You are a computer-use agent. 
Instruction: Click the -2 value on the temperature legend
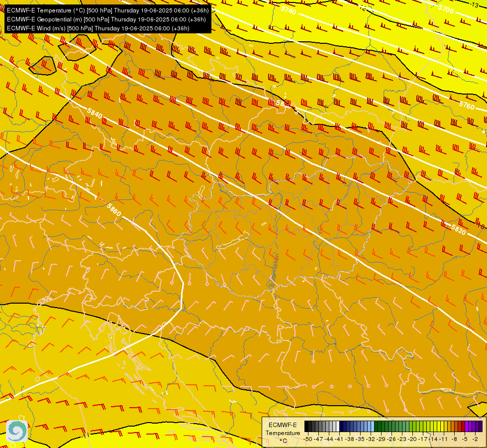tap(475, 439)
